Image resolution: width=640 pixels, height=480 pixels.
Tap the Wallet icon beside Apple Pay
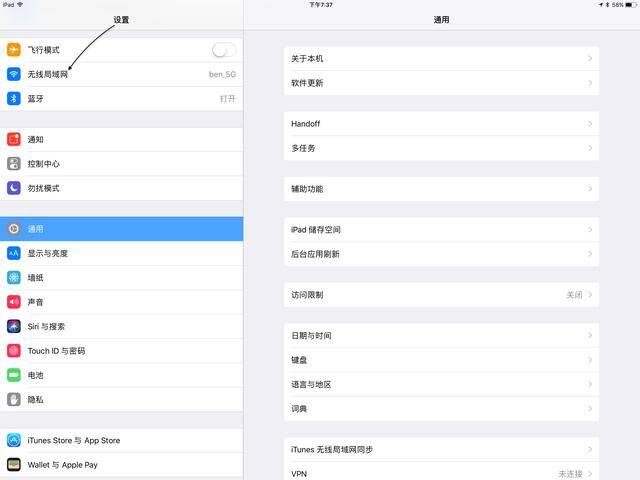(x=13, y=465)
